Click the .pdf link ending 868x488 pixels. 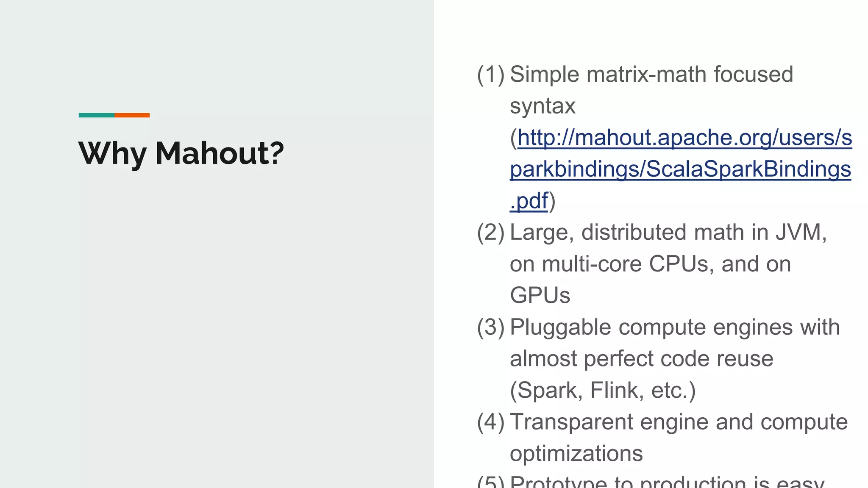529,201
